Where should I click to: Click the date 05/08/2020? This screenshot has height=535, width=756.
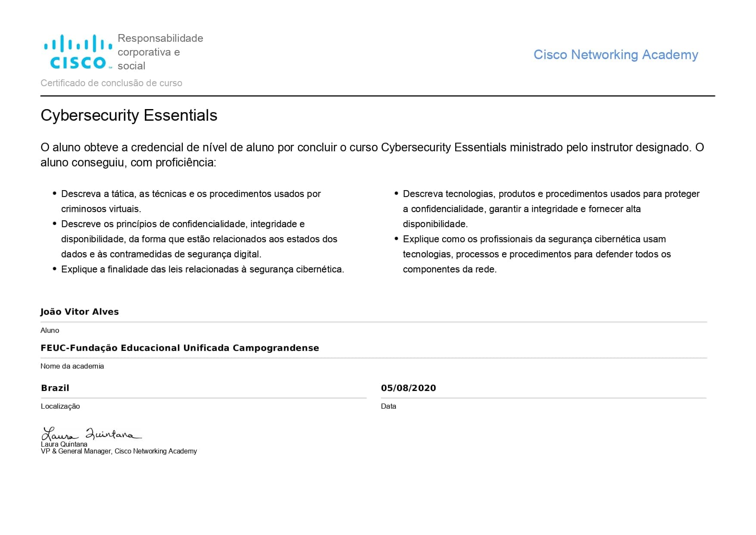(408, 388)
